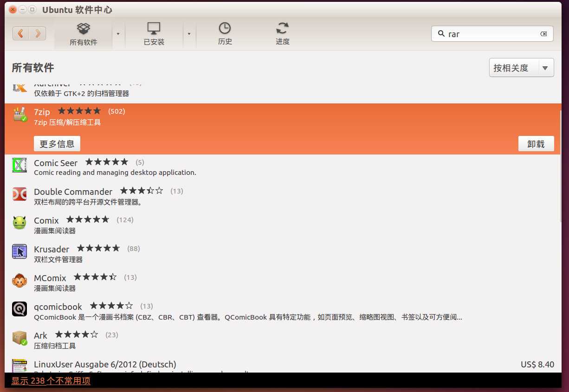Clear the search box text
The image size is (569, 392).
pos(543,34)
